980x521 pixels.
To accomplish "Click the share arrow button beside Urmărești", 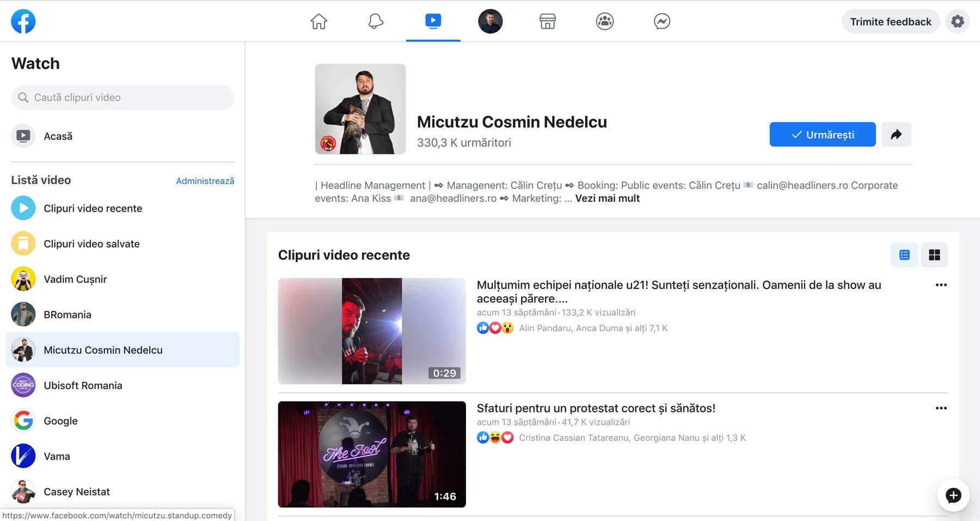I will tap(896, 134).
